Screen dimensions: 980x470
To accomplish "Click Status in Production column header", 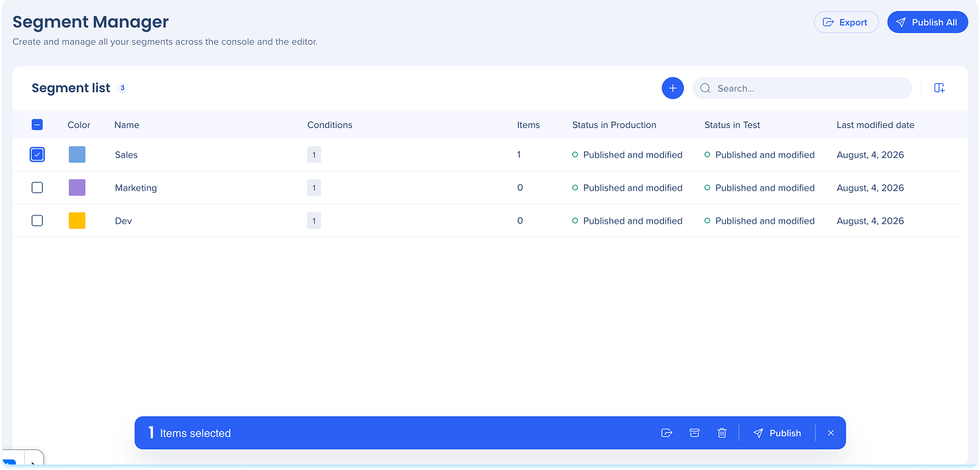I will pos(614,125).
